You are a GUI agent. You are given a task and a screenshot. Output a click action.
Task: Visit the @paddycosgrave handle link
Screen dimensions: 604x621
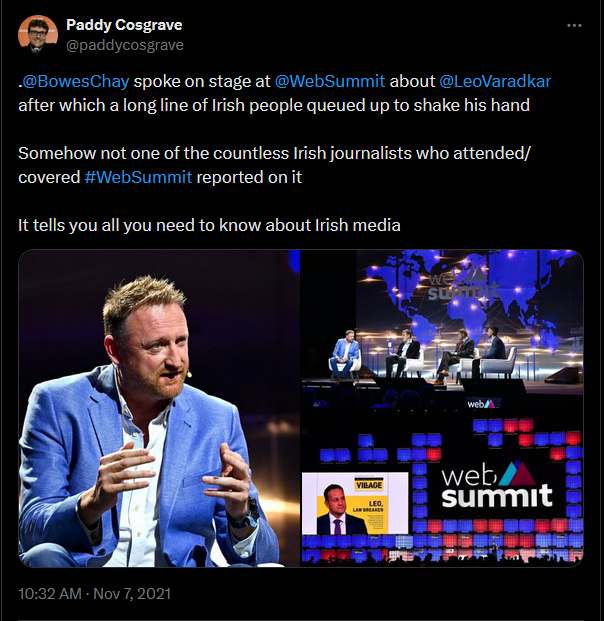pyautogui.click(x=125, y=45)
